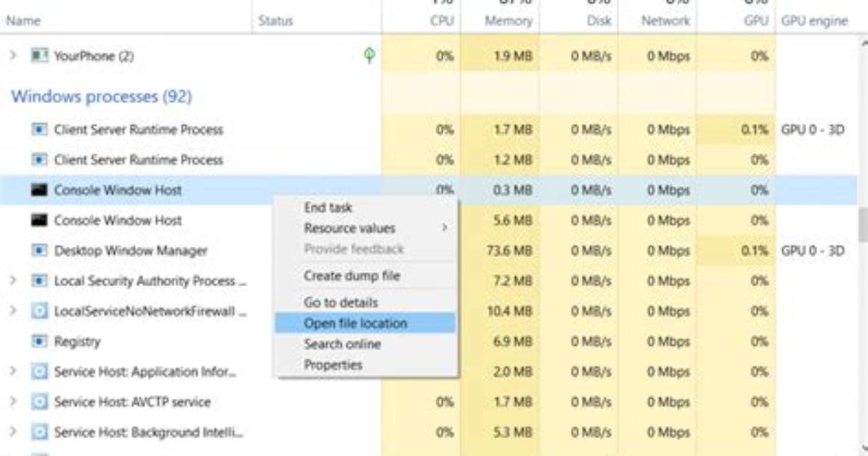The width and height of the screenshot is (868, 456).
Task: Click icon of Client Server Runtime Process using 1.2 MB
Action: (39, 160)
